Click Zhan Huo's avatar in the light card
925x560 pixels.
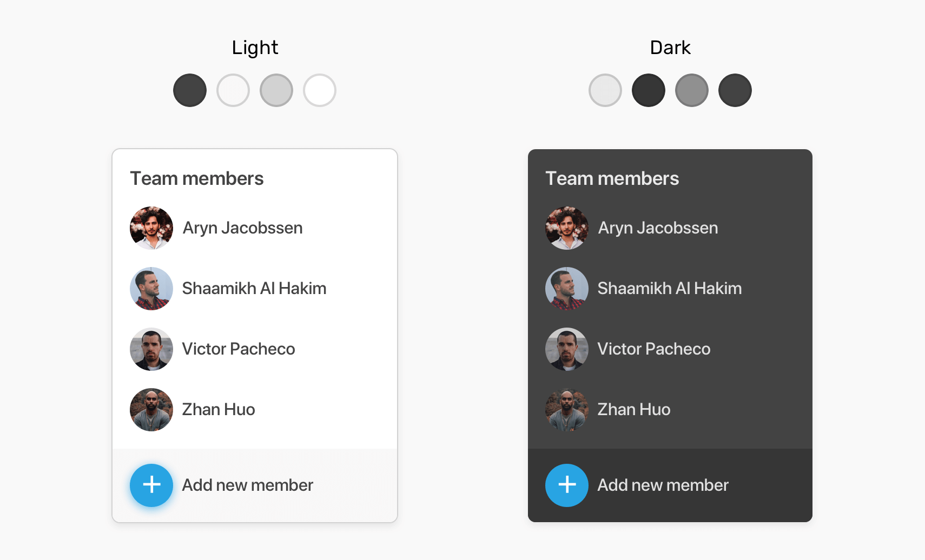coord(151,409)
